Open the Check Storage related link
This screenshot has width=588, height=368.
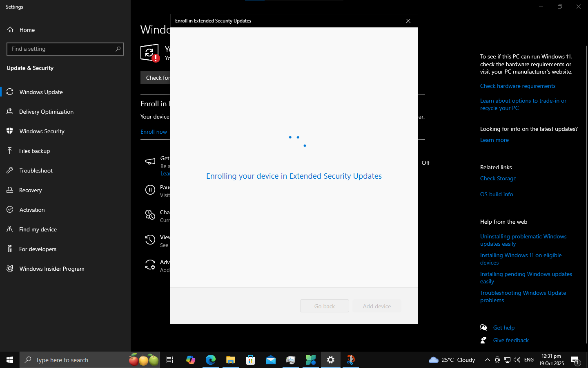tap(498, 178)
